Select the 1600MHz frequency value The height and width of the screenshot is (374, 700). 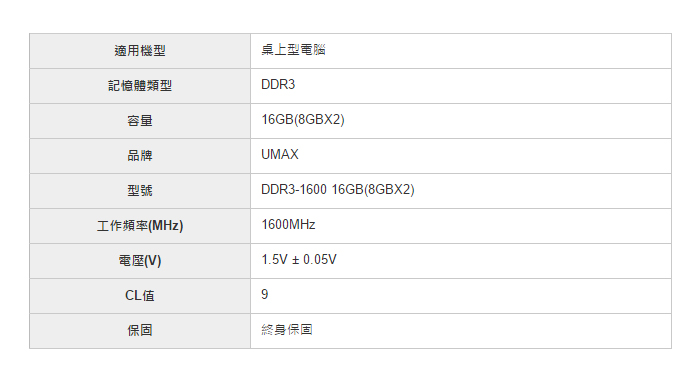[x=288, y=224]
